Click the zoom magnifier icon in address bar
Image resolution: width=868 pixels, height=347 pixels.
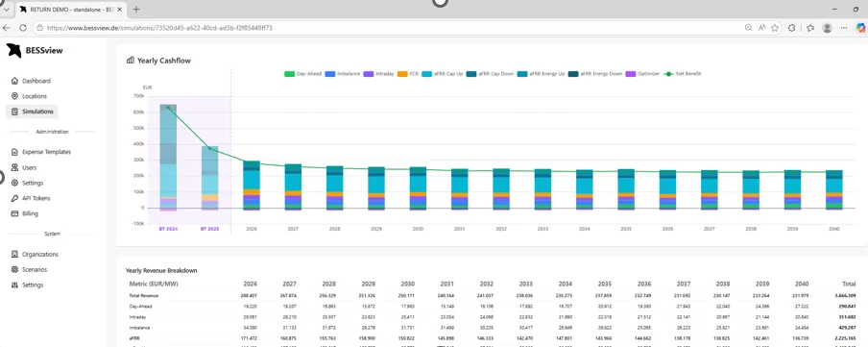pos(748,28)
